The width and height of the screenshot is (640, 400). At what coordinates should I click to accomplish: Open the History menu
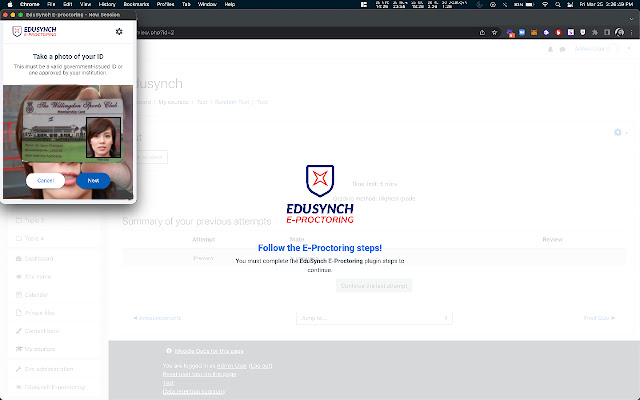[x=107, y=4]
